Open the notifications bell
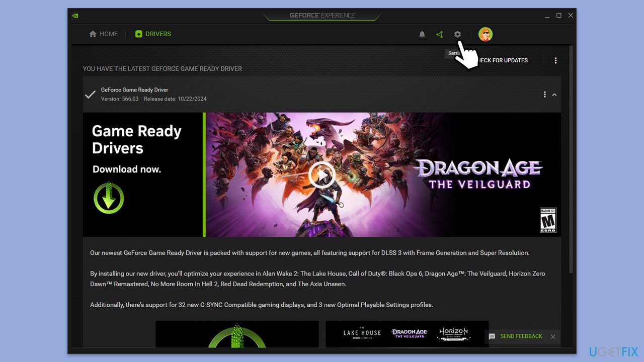644x362 pixels. coord(422,34)
